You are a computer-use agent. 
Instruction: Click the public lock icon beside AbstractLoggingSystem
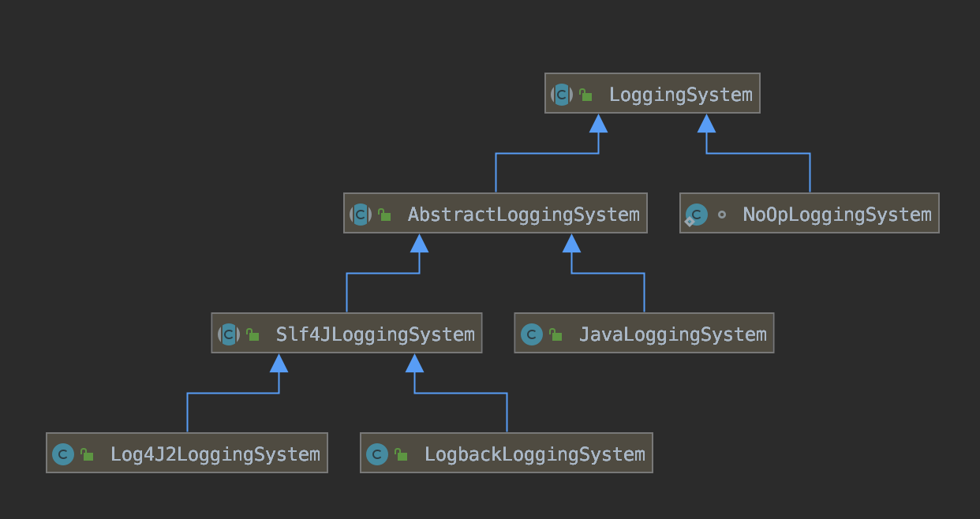384,214
